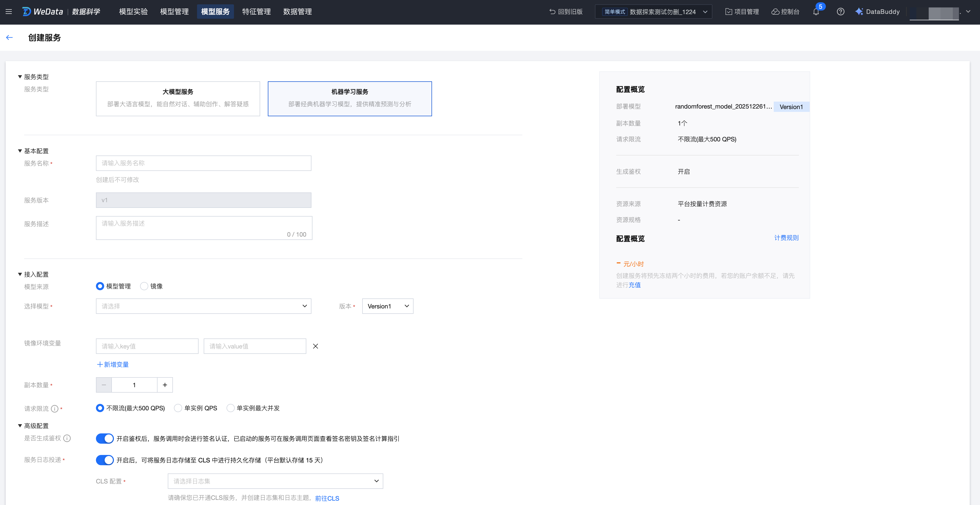Click the 服务名称 input field

pyautogui.click(x=203, y=163)
